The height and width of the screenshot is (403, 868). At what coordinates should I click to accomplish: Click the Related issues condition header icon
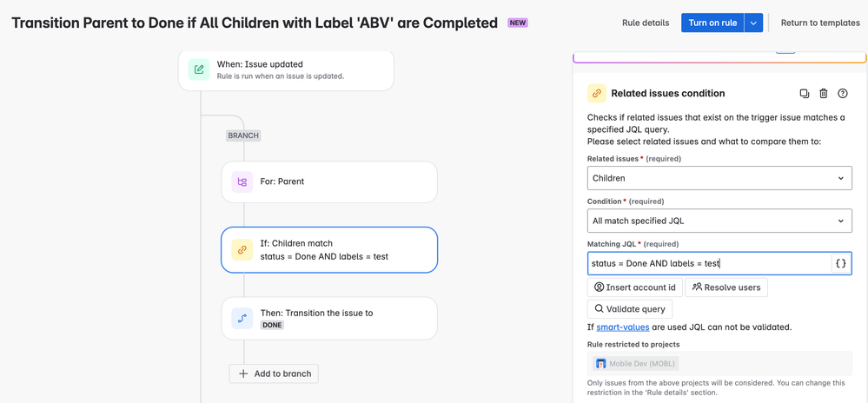[597, 94]
